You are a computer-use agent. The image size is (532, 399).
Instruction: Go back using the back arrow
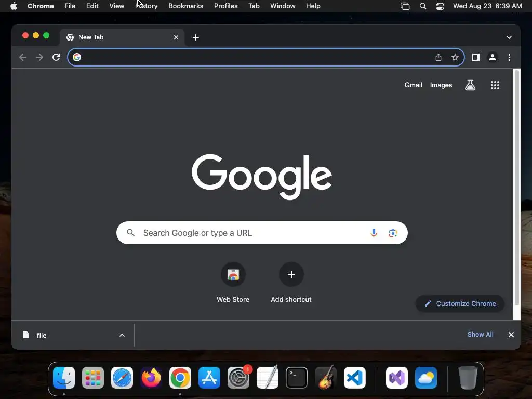(23, 57)
